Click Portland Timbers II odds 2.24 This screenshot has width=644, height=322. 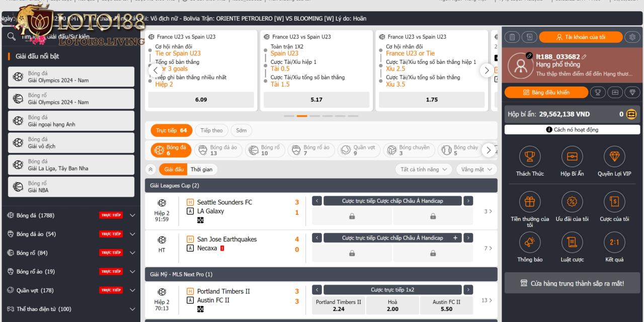[338, 305]
